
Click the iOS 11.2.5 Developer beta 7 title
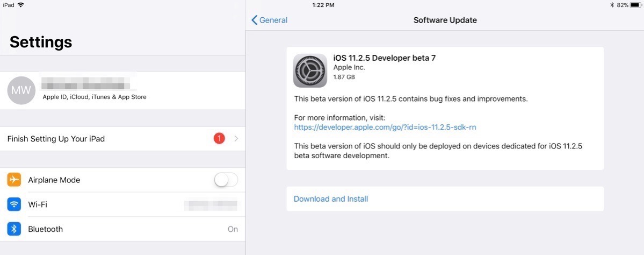pos(385,58)
